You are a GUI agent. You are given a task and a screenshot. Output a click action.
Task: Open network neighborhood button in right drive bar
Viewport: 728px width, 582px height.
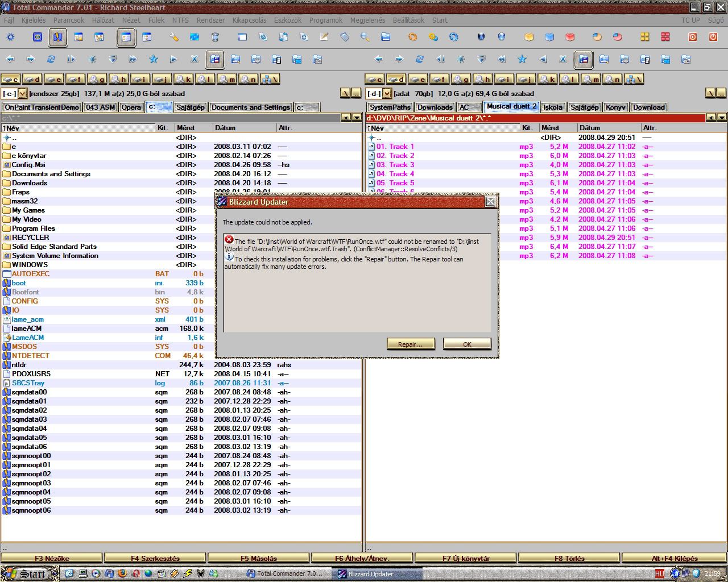[634, 80]
